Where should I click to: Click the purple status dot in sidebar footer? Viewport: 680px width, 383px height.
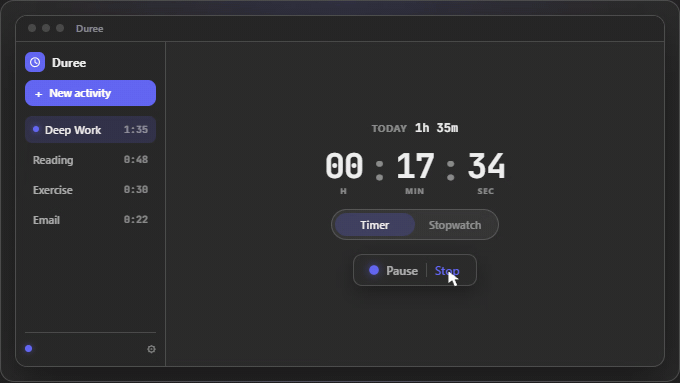[29, 348]
